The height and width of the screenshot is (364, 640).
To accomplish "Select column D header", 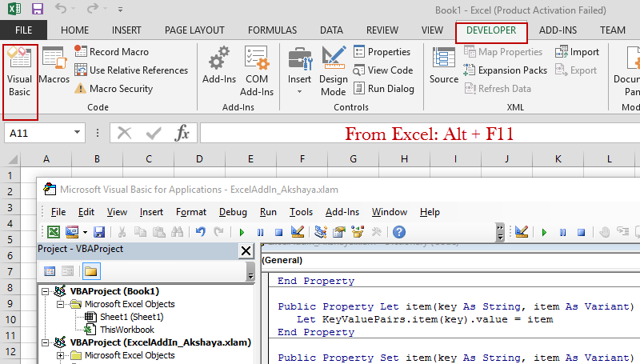I will tap(199, 158).
